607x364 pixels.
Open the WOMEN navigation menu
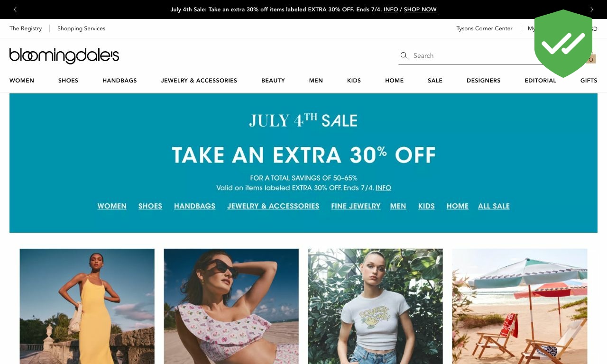pyautogui.click(x=22, y=81)
